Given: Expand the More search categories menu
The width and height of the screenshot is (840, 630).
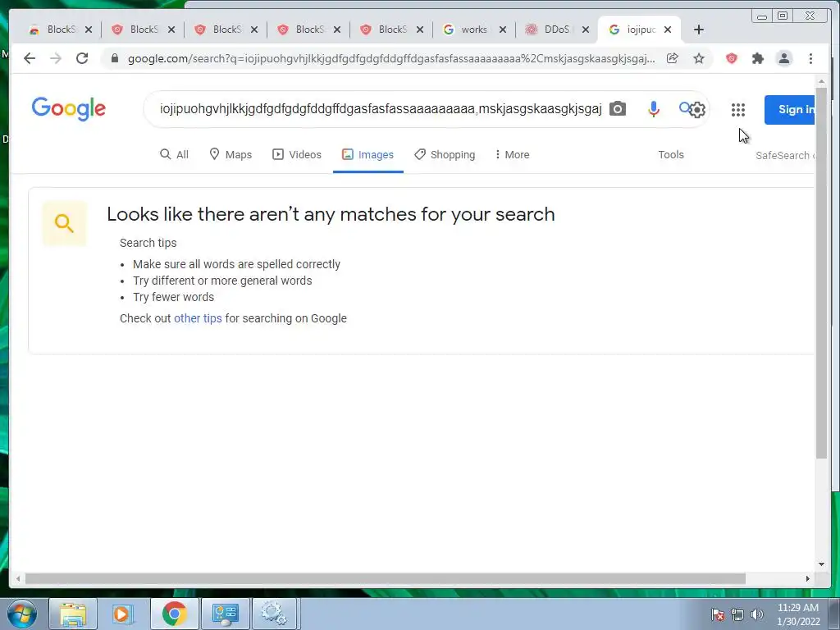Looking at the screenshot, I should pos(512,155).
